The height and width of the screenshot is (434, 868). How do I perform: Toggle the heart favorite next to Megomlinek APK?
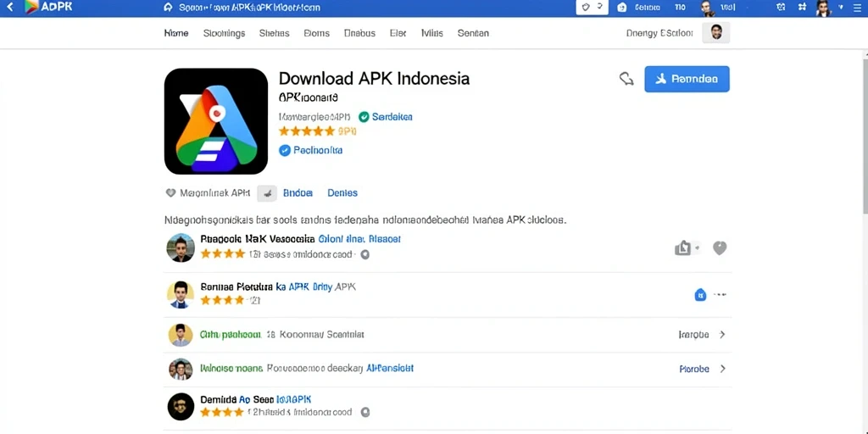click(170, 193)
